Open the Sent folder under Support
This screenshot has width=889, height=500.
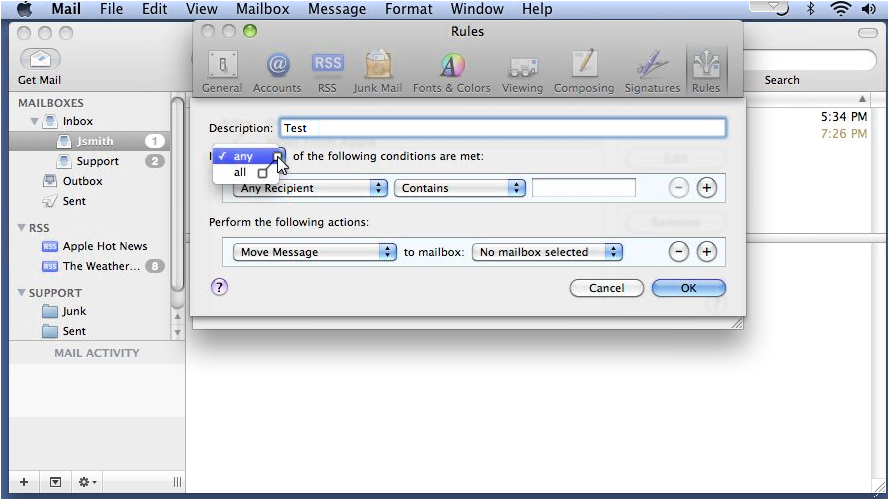(65, 331)
